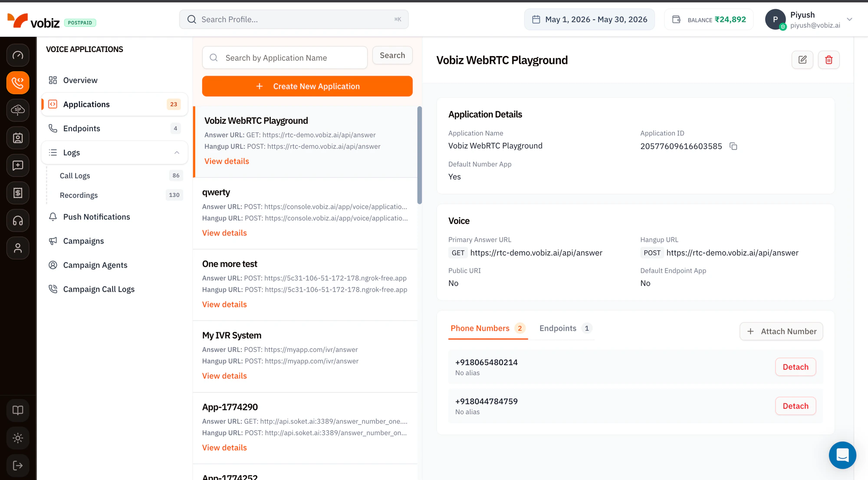Select the Voice phone icon in sidebar

(x=18, y=82)
